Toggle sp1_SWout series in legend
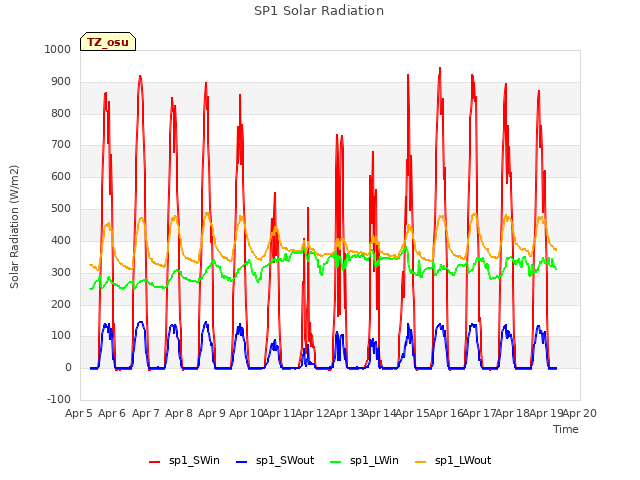Viewport: 640px width, 480px height. click(275, 461)
